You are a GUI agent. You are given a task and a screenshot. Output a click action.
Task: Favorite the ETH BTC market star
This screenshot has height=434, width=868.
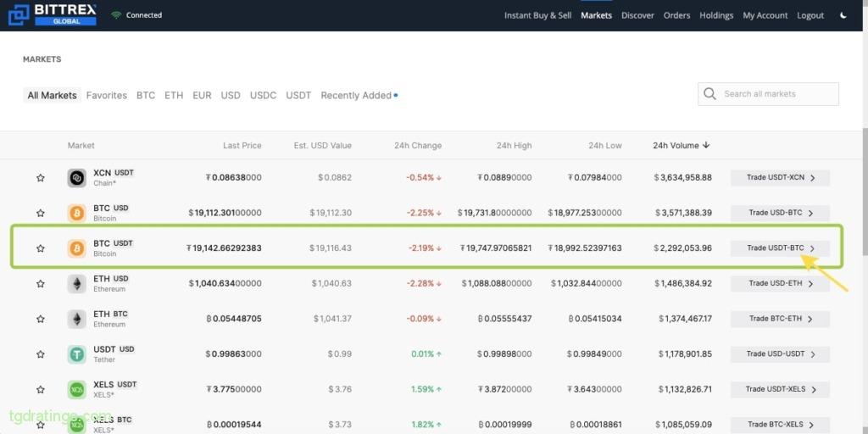pos(41,320)
